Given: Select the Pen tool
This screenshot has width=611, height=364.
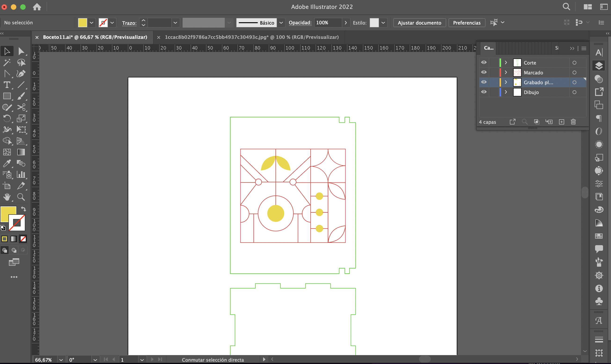Looking at the screenshot, I should pyautogui.click(x=21, y=74).
